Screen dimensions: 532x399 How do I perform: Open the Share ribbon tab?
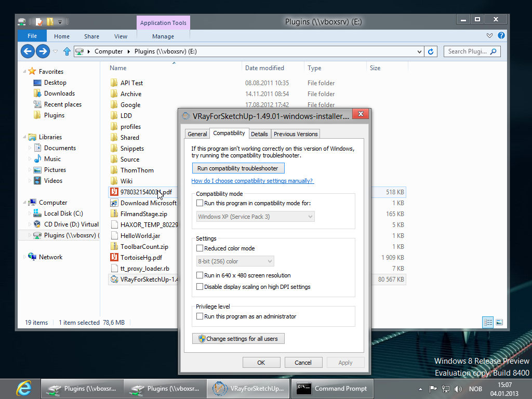pos(91,36)
